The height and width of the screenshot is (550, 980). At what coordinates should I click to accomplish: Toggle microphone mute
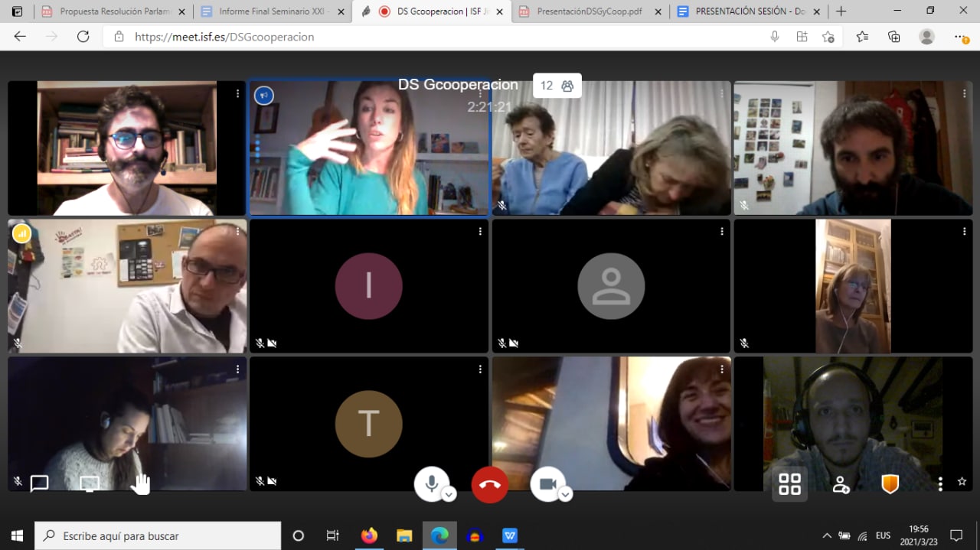[431, 483]
